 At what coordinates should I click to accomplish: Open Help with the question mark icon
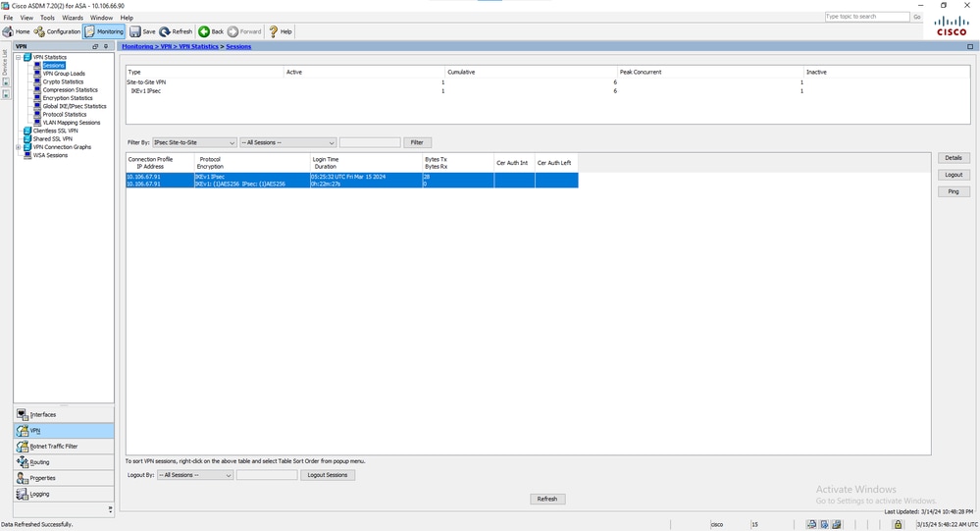(280, 31)
